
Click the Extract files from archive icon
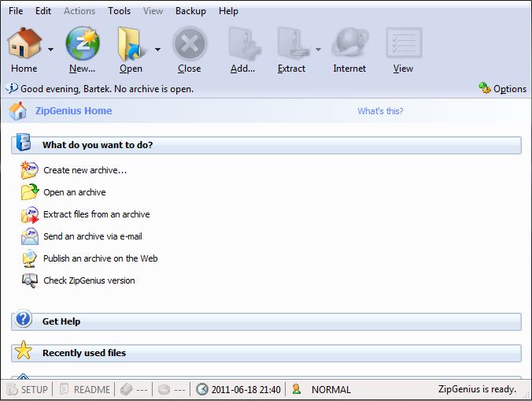point(30,214)
